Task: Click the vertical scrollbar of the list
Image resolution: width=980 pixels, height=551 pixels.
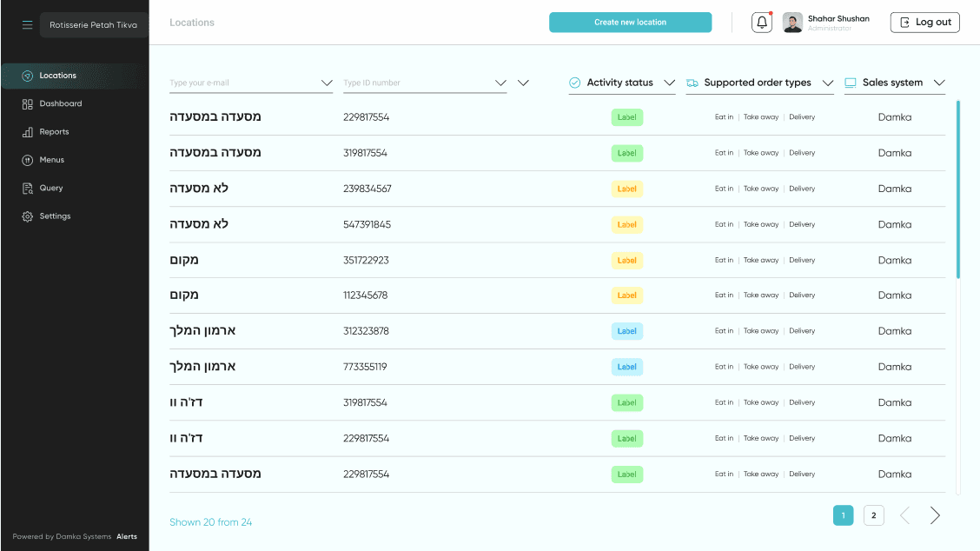Action: tap(958, 189)
